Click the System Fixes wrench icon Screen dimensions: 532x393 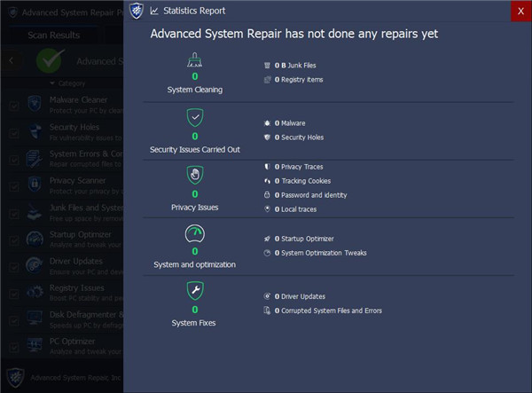point(195,291)
